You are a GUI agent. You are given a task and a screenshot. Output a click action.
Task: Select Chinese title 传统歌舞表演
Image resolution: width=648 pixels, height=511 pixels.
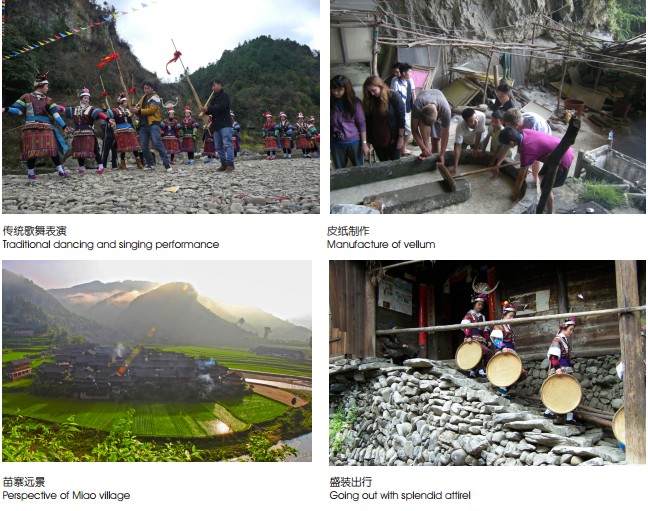tap(35, 231)
